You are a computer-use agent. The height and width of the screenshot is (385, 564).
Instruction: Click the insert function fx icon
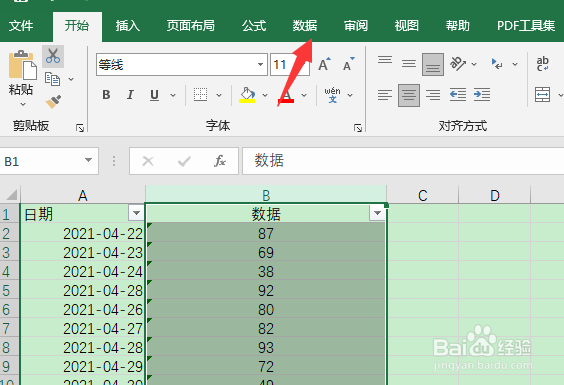(x=220, y=161)
